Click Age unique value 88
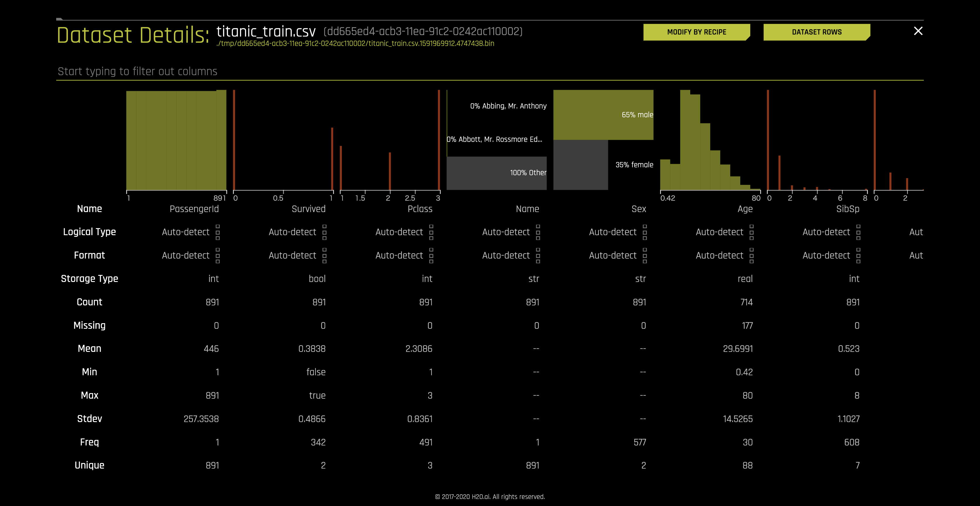 (748, 466)
